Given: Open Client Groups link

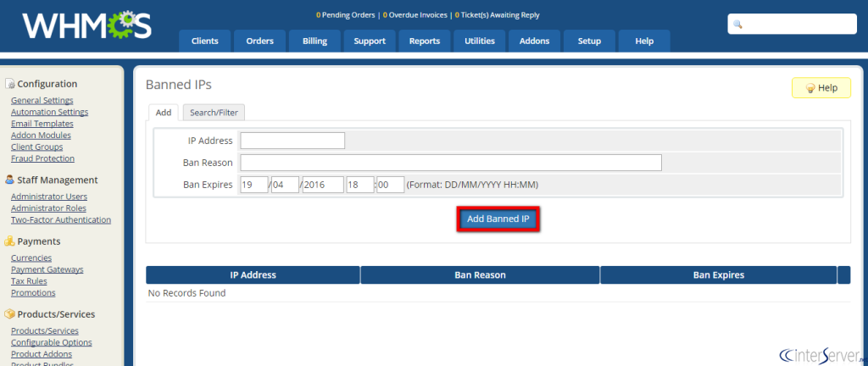Looking at the screenshot, I should point(37,147).
